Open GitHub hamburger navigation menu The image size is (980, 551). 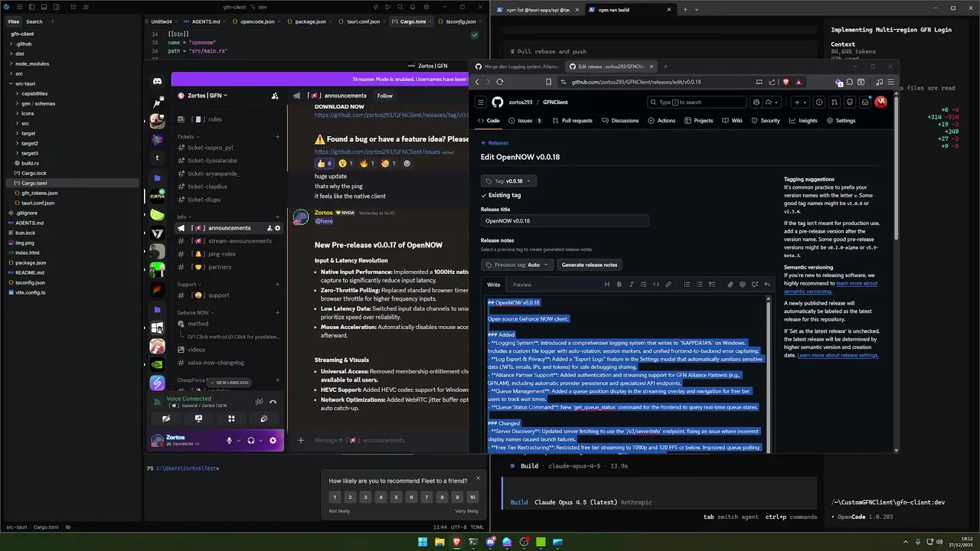[481, 102]
